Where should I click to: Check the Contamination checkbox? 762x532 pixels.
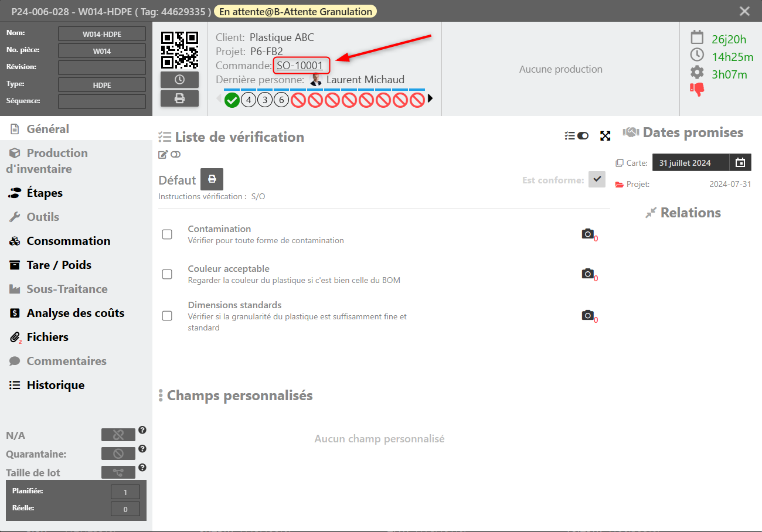[x=167, y=234]
